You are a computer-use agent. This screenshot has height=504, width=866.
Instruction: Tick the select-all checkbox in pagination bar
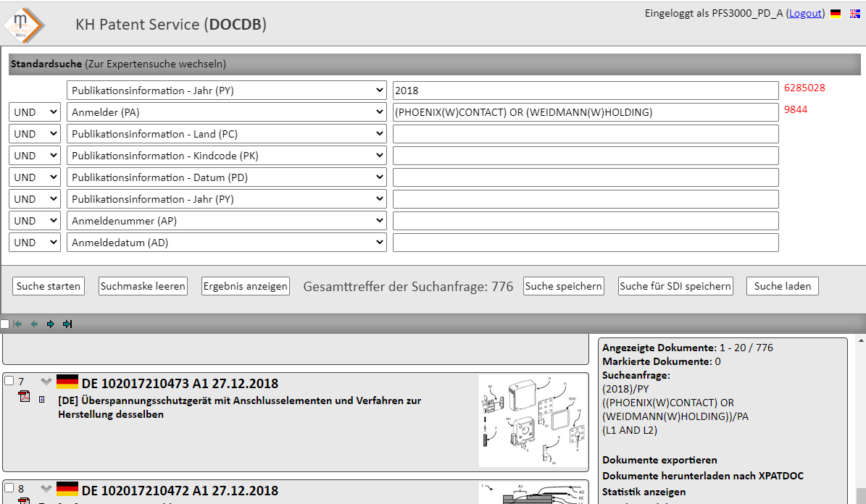click(x=4, y=324)
